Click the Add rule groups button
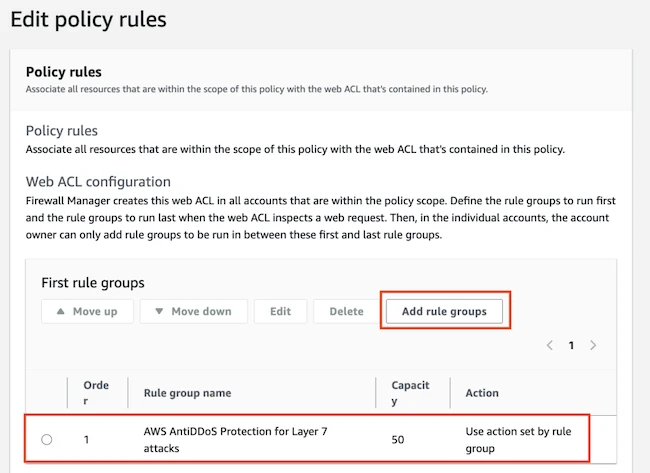This screenshot has height=473, width=650. point(444,311)
